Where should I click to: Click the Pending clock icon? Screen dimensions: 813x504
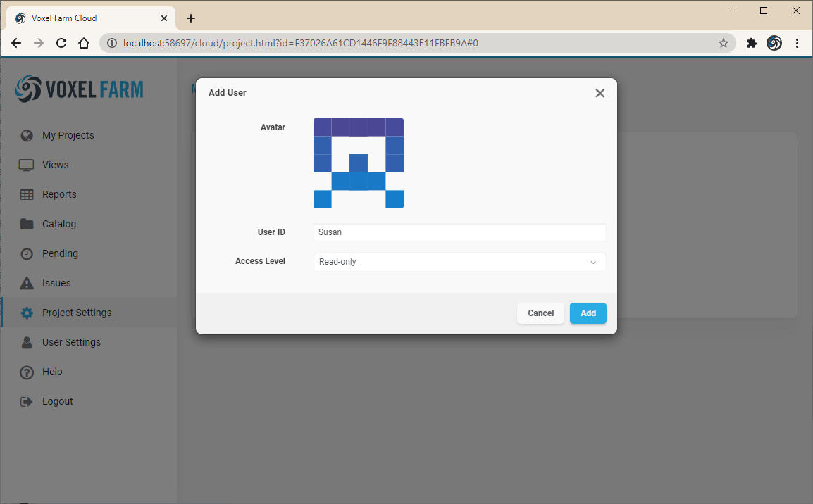point(27,253)
